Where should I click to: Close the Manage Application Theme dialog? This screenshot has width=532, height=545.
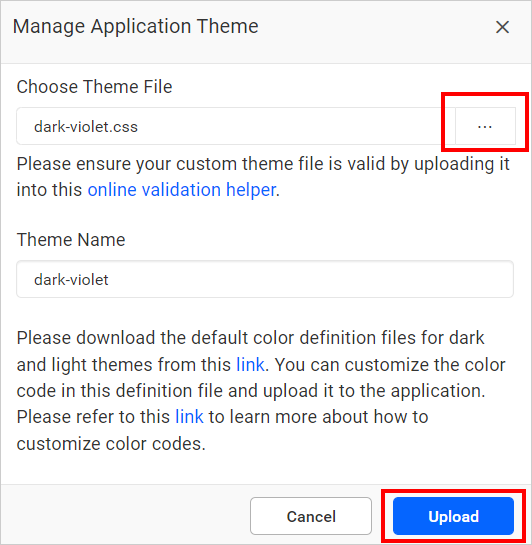502,27
